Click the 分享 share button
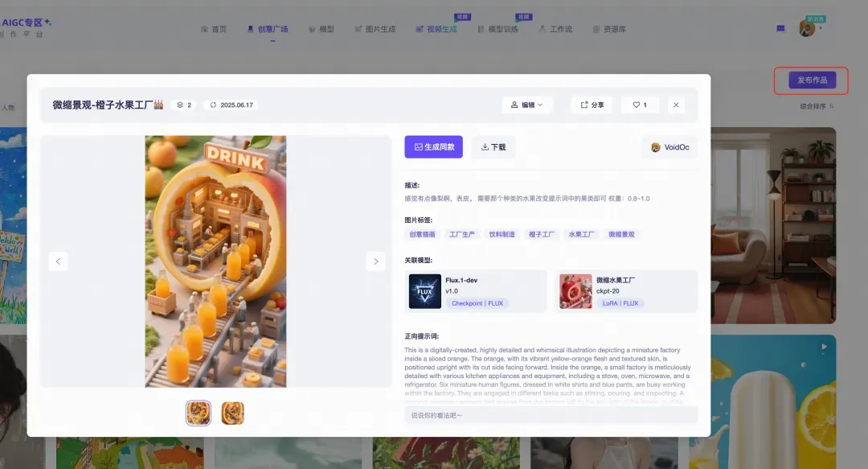Image resolution: width=868 pixels, height=469 pixels. click(x=592, y=105)
